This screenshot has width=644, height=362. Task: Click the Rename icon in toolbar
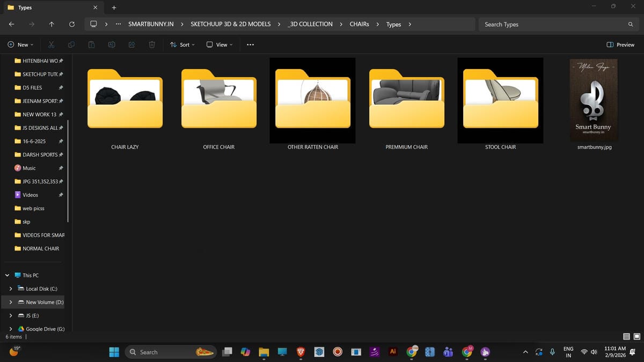(x=112, y=45)
